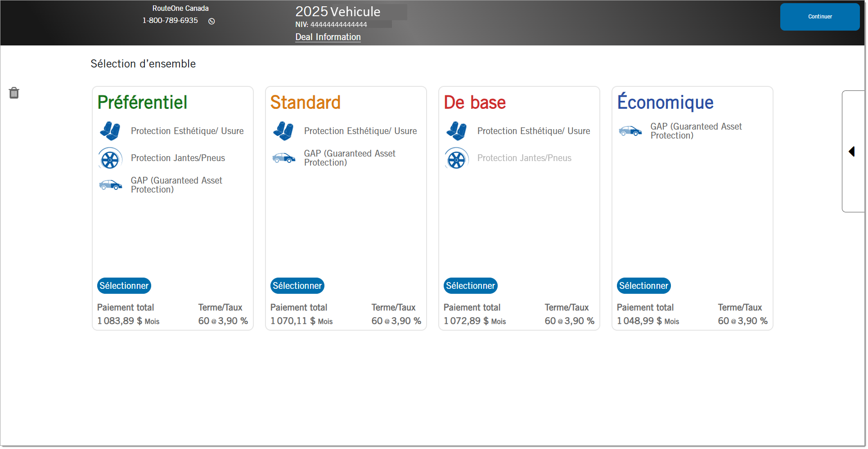Click wheel icon in Préférentiel package
868x449 pixels.
[x=110, y=159]
